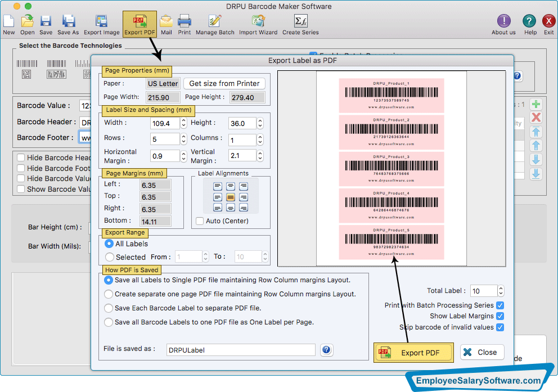Choose Save Each Barcode Label to separate PDF

109,308
